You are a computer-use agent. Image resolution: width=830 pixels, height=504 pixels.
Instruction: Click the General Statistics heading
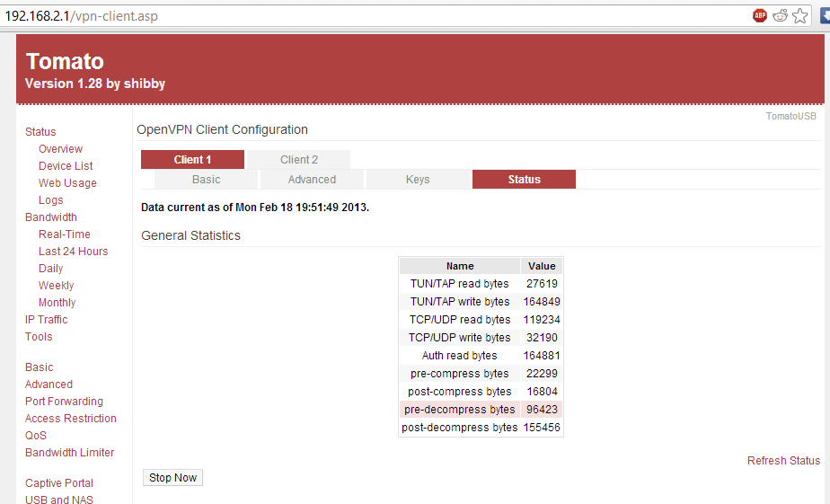190,235
